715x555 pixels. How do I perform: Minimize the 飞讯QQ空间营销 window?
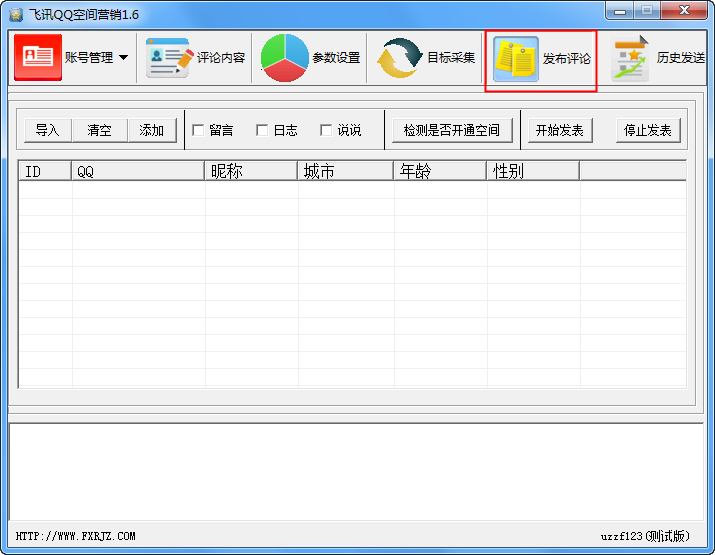point(620,11)
